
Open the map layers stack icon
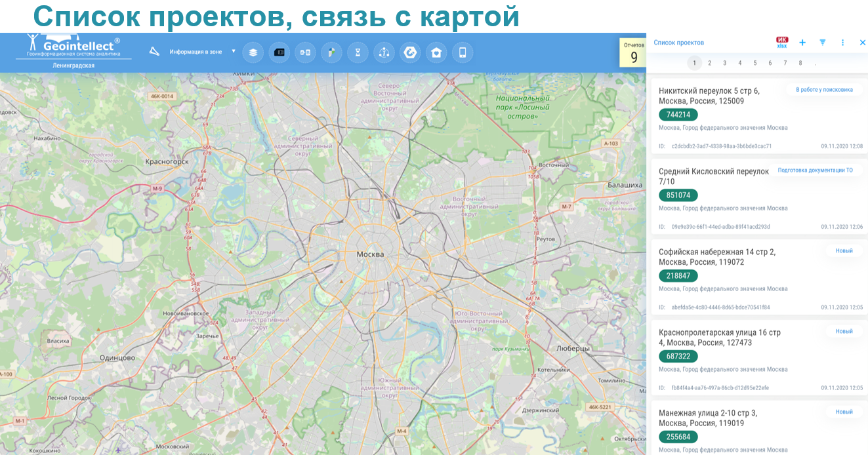[x=253, y=52]
